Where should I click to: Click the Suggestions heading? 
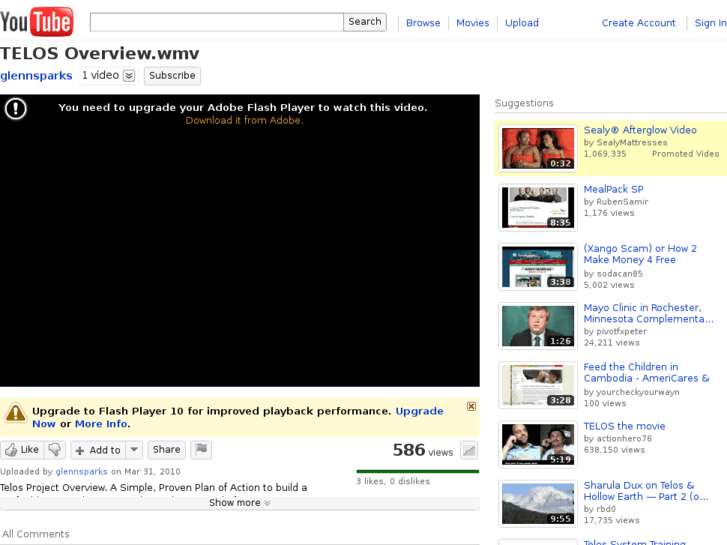click(x=524, y=103)
